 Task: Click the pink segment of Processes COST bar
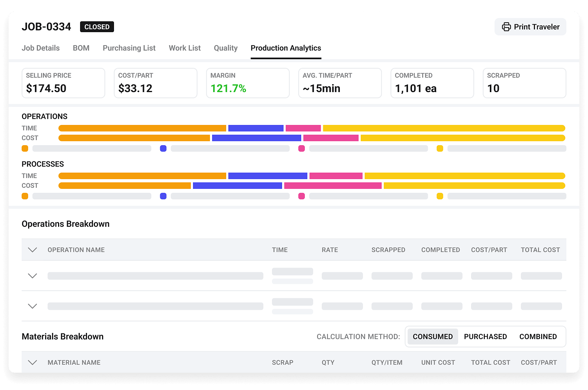pos(333,186)
